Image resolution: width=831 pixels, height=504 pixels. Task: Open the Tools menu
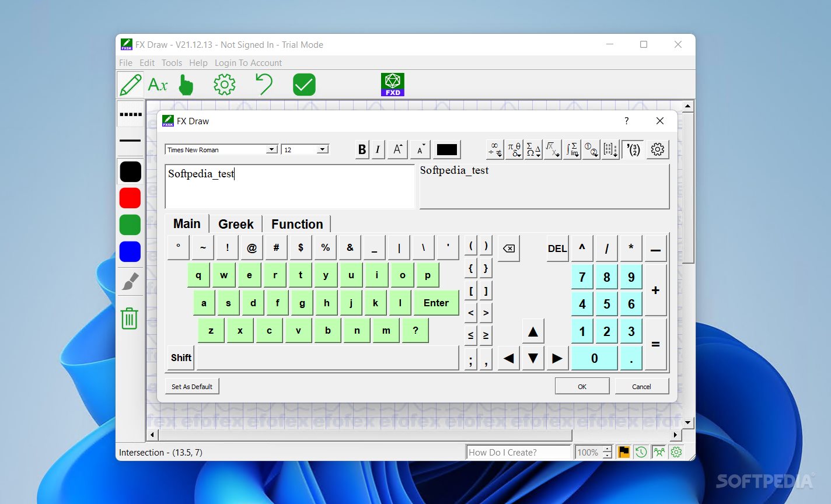pos(172,62)
